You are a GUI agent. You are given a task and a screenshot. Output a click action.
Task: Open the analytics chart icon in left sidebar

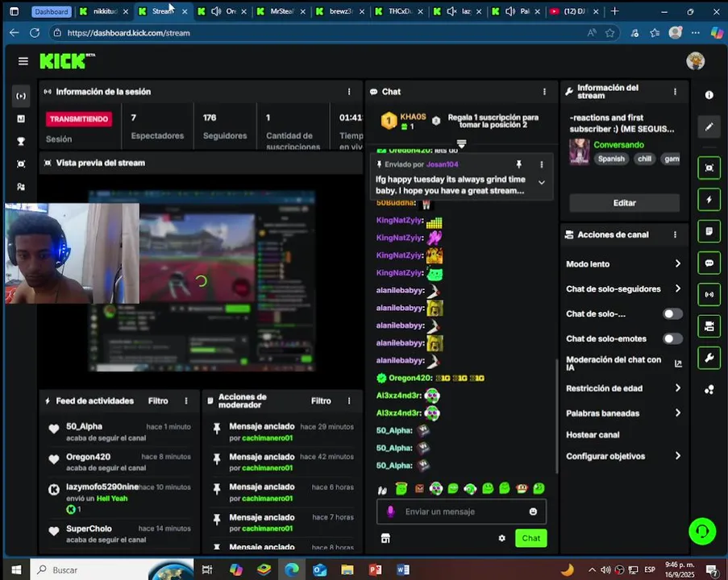[x=21, y=118]
